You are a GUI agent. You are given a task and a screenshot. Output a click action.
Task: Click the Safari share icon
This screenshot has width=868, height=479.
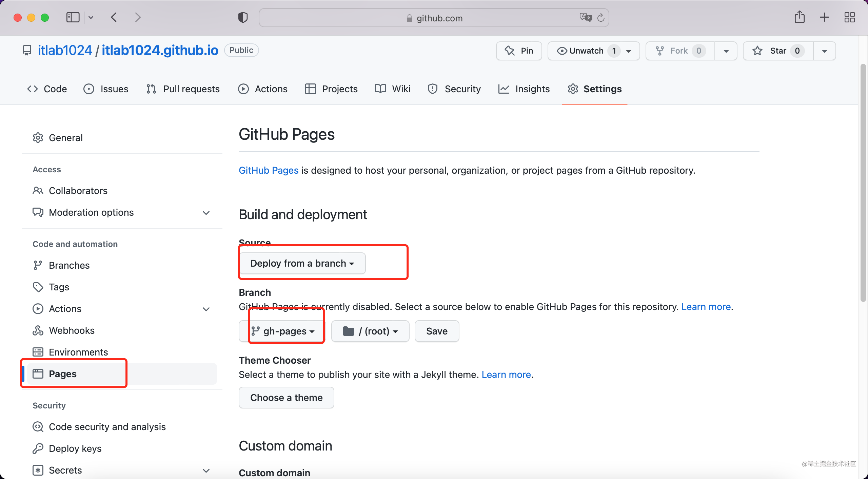point(799,17)
